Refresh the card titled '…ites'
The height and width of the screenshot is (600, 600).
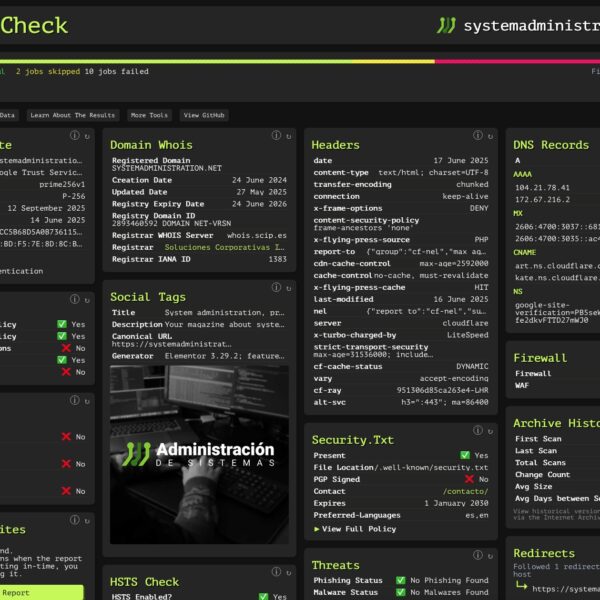pyautogui.click(x=87, y=521)
